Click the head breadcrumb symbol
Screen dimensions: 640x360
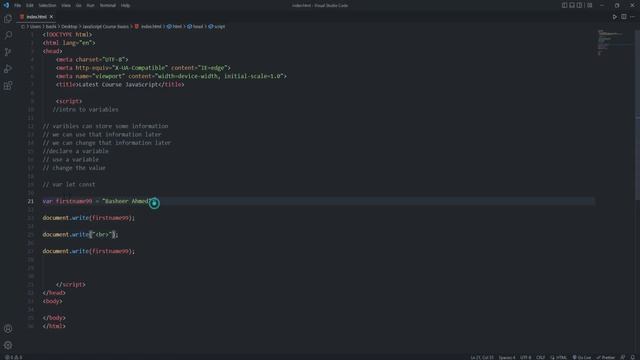coord(195,27)
